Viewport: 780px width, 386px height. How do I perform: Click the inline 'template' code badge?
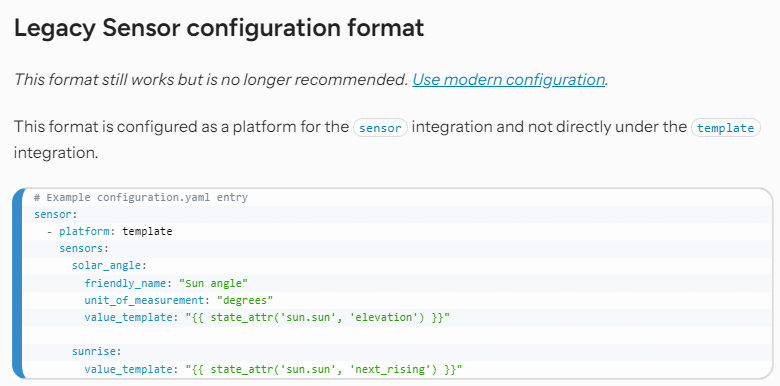pyautogui.click(x=726, y=128)
